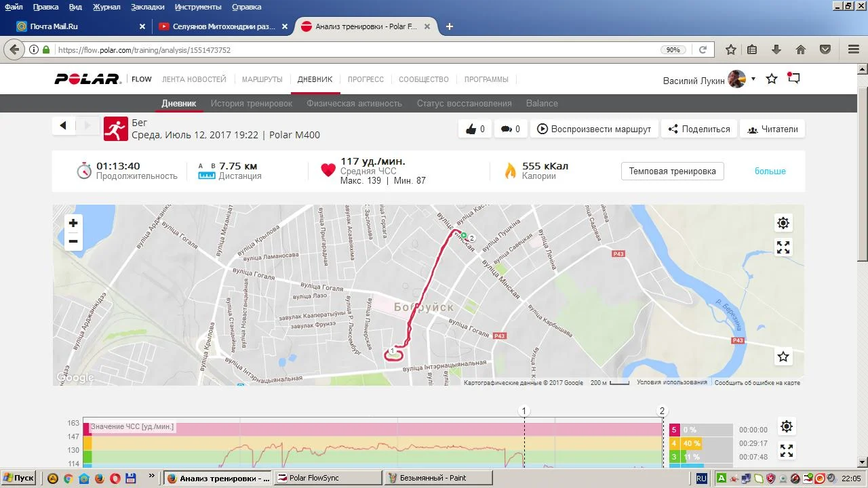Click the page info icon in address bar

34,49
